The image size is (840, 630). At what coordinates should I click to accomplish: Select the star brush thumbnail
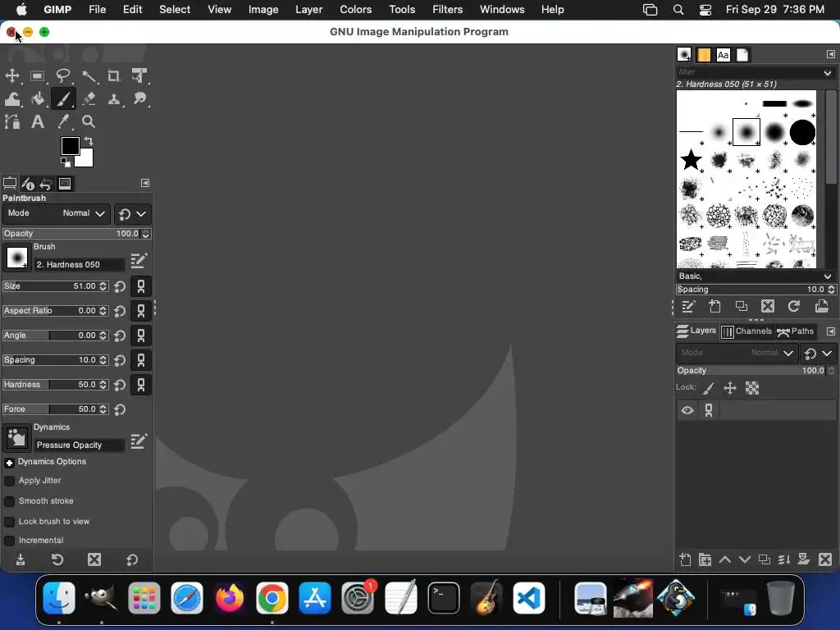click(691, 160)
